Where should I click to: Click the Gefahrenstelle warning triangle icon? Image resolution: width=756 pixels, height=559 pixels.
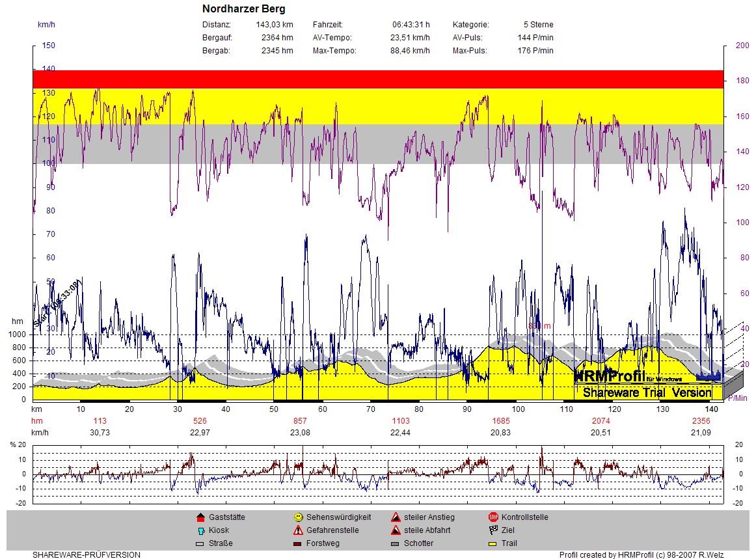pos(298,530)
